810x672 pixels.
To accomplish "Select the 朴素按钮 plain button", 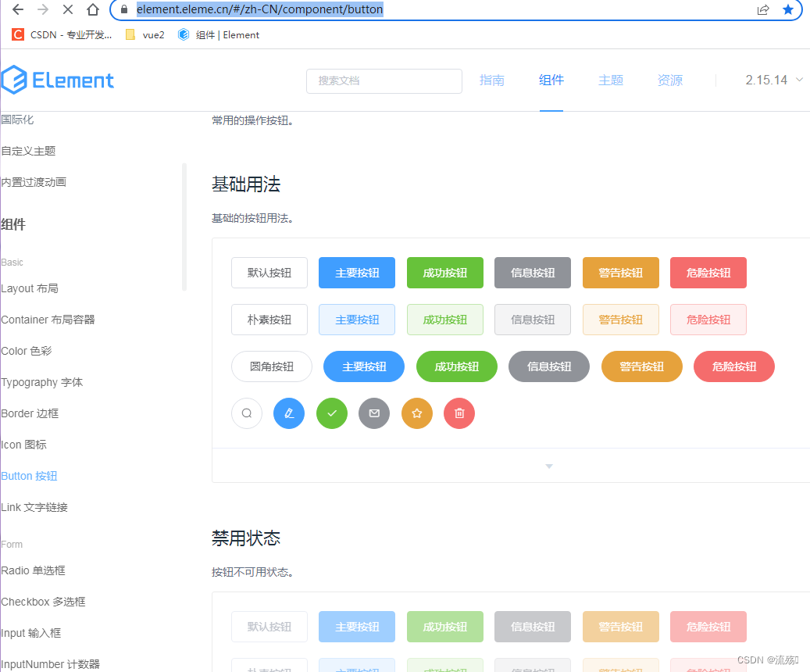I will click(x=269, y=319).
